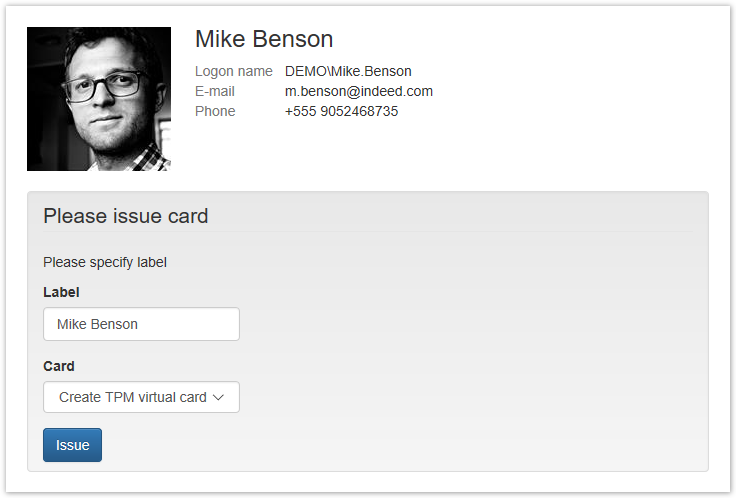The image size is (736, 498).
Task: Click the E-mail field label
Action: point(214,91)
